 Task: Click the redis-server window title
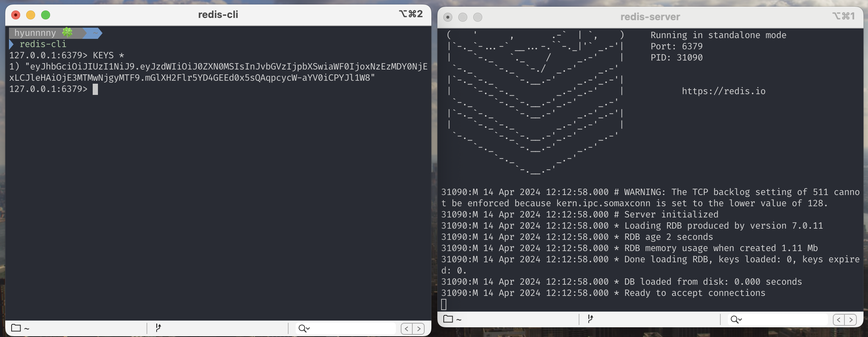[x=650, y=17]
